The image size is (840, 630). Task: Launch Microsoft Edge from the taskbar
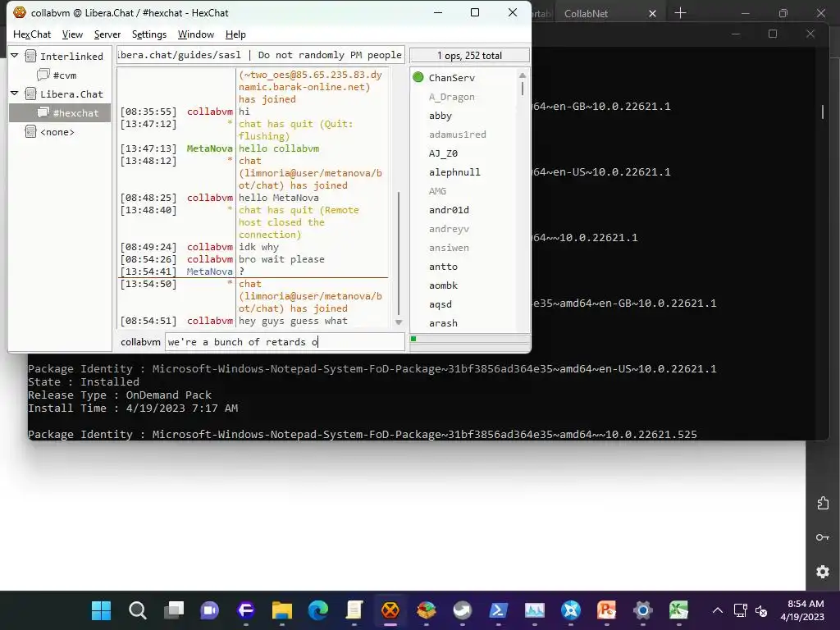click(x=318, y=610)
